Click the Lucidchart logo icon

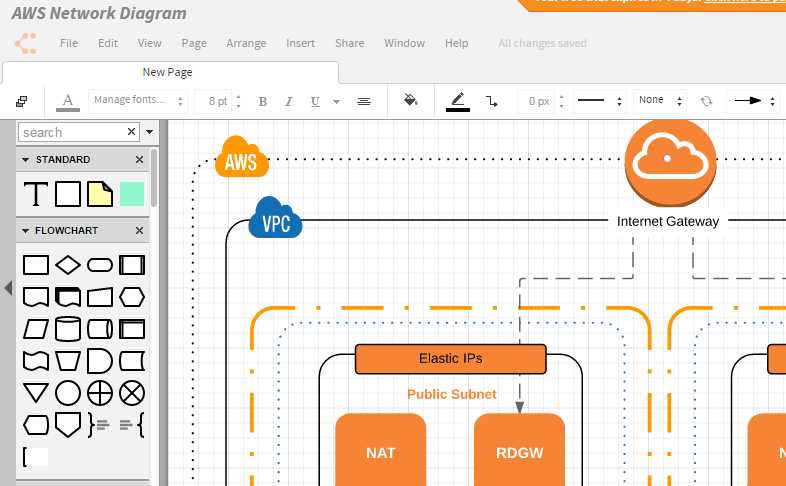point(26,44)
